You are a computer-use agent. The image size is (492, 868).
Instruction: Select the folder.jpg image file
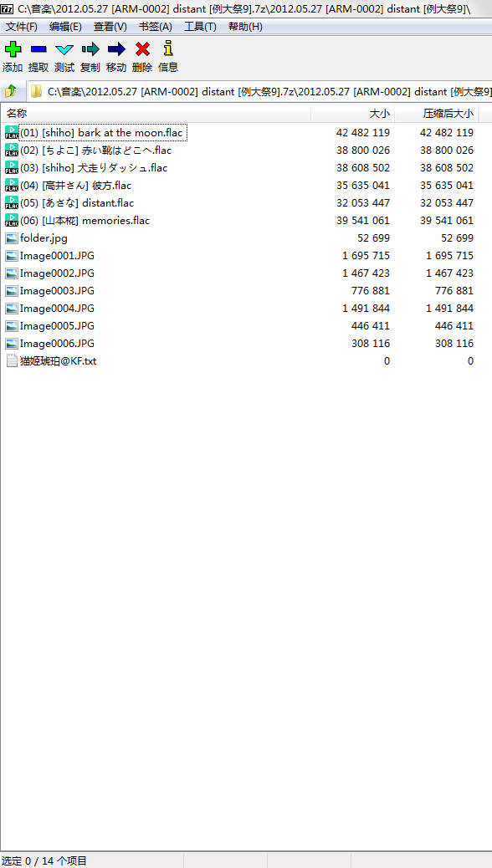click(44, 238)
